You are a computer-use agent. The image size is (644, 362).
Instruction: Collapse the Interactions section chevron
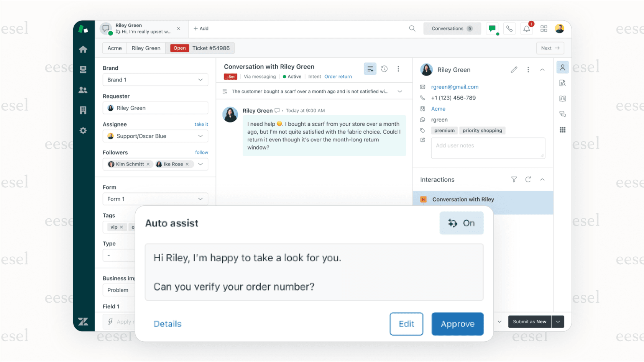542,179
